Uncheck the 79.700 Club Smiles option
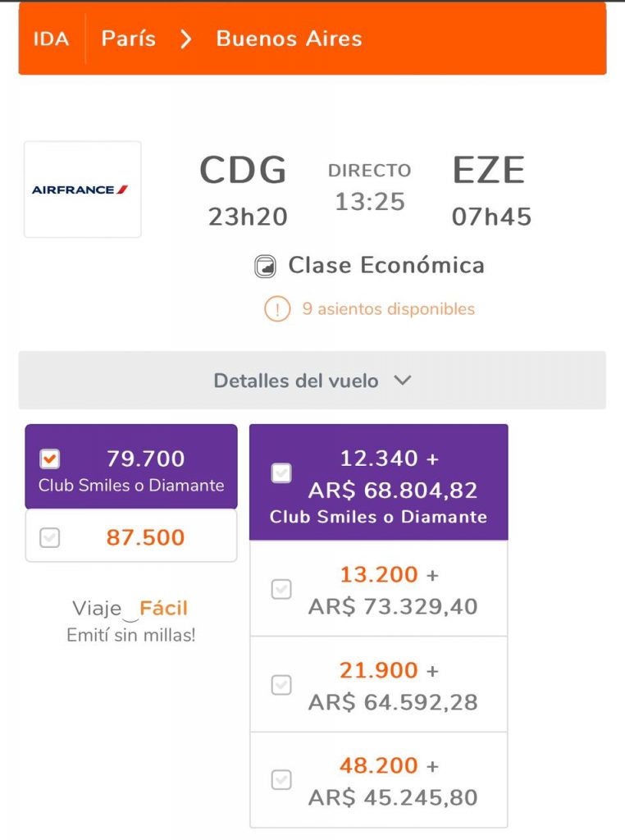 coord(50,459)
